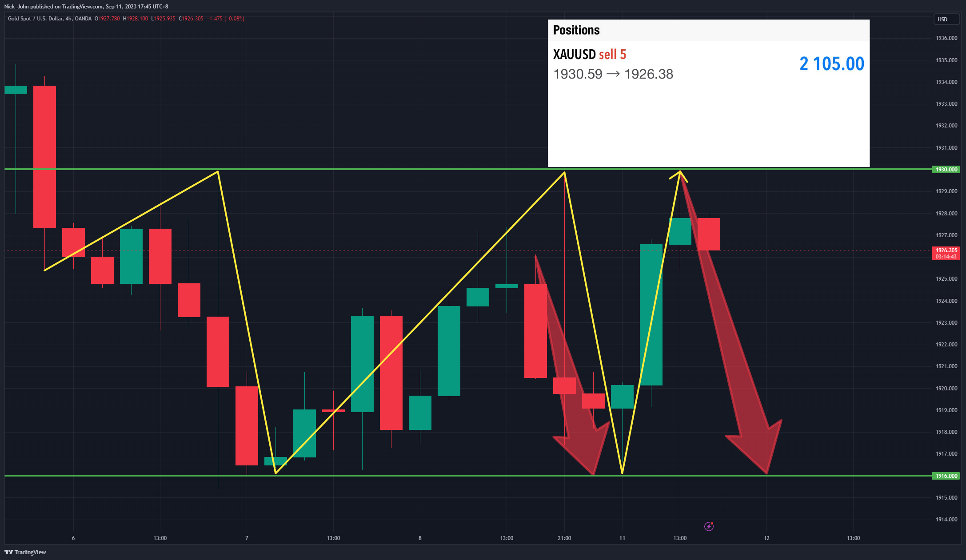Click the 1920.000 price axis label
This screenshot has height=560, width=966.
946,388
